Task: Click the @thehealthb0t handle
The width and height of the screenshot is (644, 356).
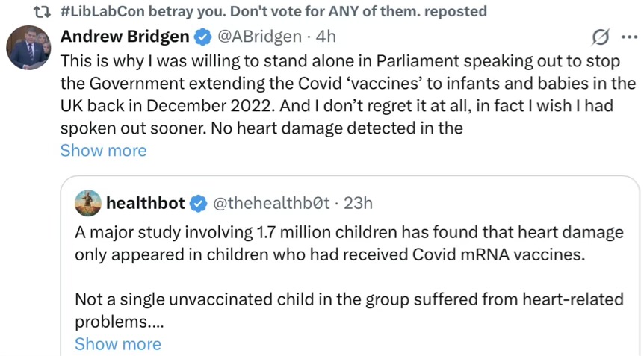Action: 270,203
